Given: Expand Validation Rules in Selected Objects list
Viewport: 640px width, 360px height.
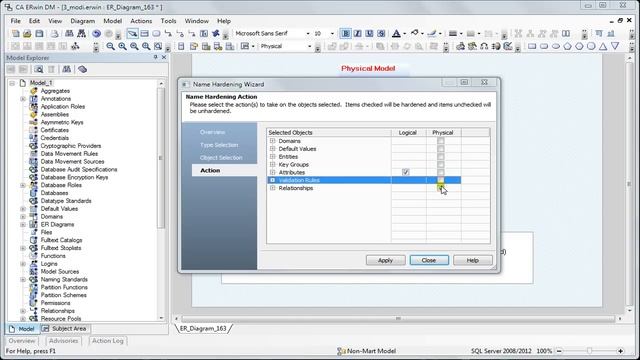Looking at the screenshot, I should coord(273,180).
